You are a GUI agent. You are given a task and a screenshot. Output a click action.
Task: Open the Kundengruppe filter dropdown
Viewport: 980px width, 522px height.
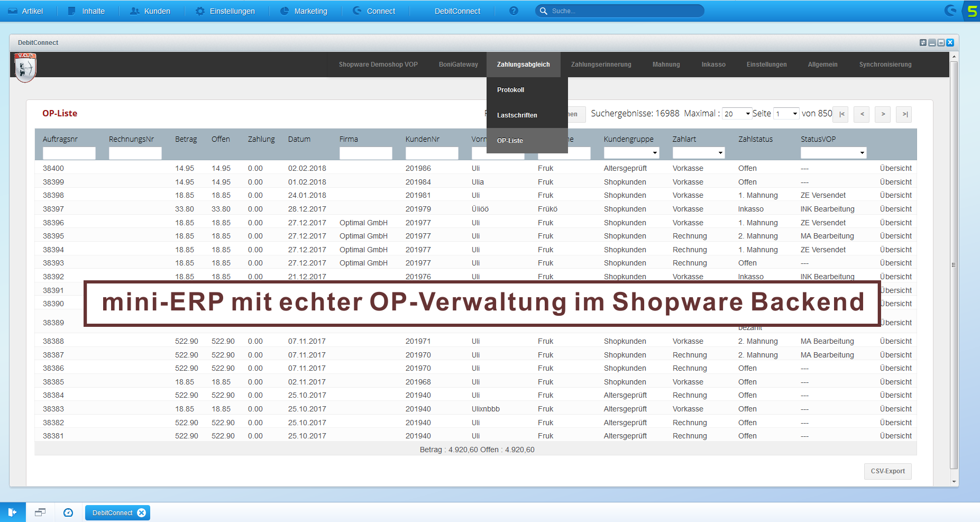pyautogui.click(x=631, y=153)
